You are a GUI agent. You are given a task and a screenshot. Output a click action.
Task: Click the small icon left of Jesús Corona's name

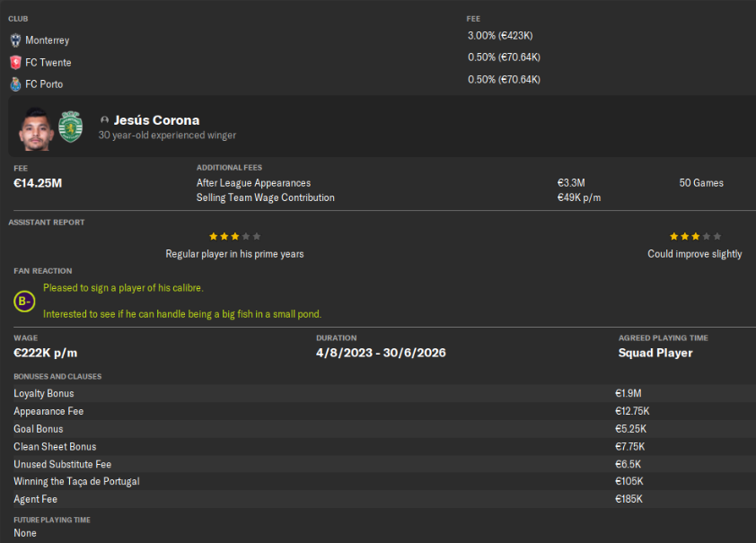pyautogui.click(x=105, y=120)
